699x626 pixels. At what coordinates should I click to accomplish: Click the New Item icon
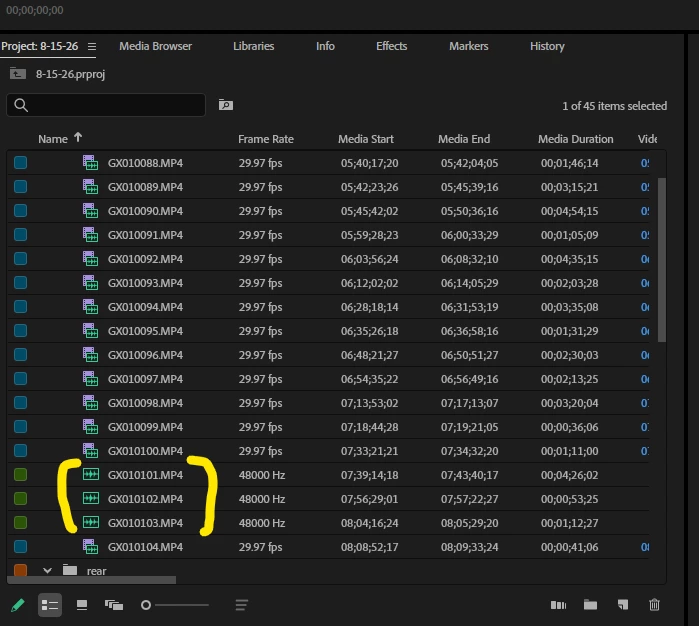[x=623, y=605]
